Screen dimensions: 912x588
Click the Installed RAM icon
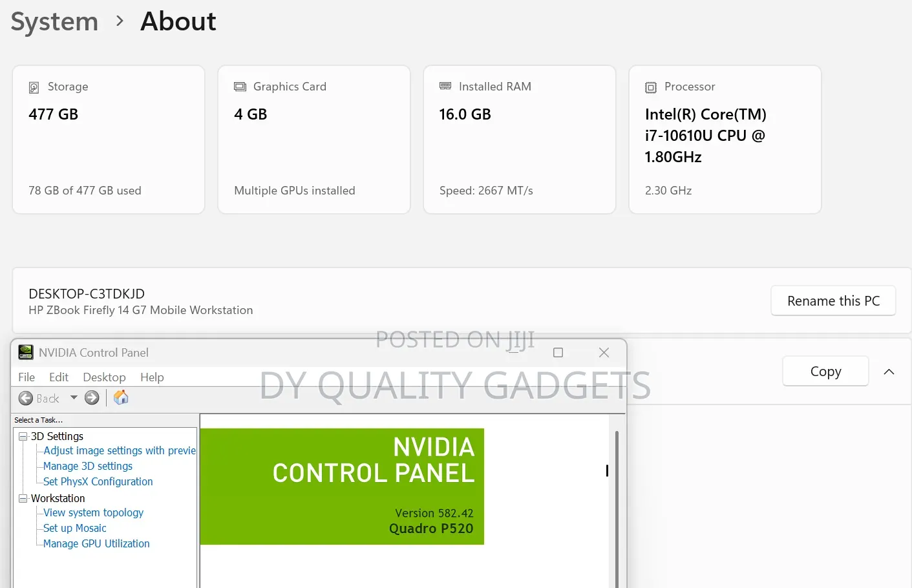click(445, 86)
